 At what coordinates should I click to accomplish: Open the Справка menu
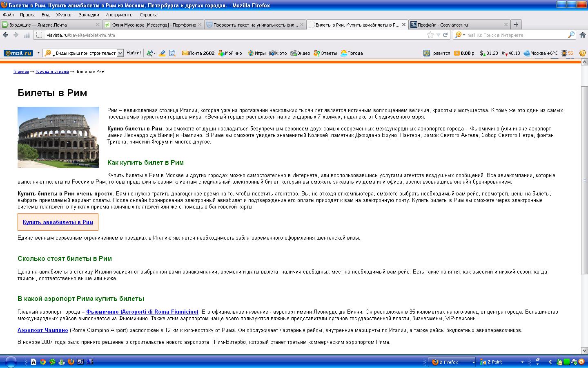(148, 15)
